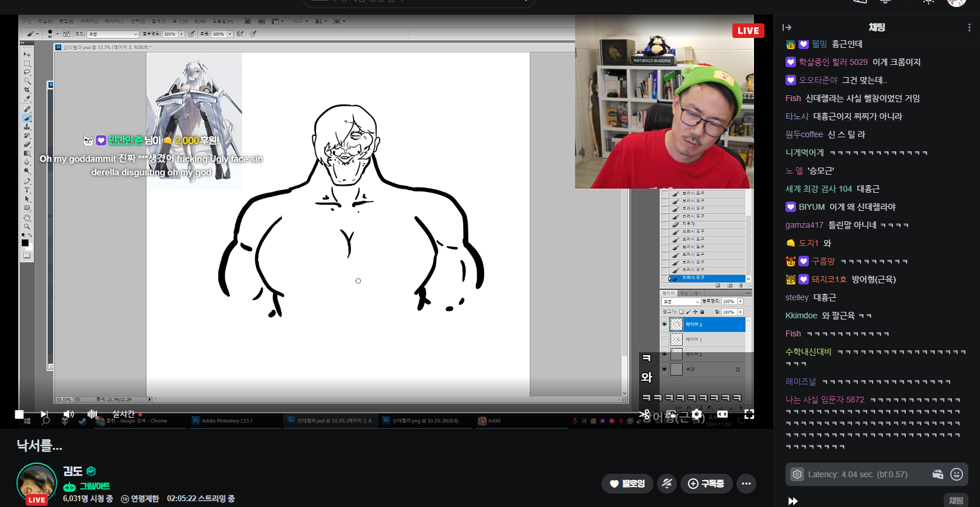This screenshot has height=507, width=980.
Task: Create a new snapshot in History panel
Action: (730, 286)
